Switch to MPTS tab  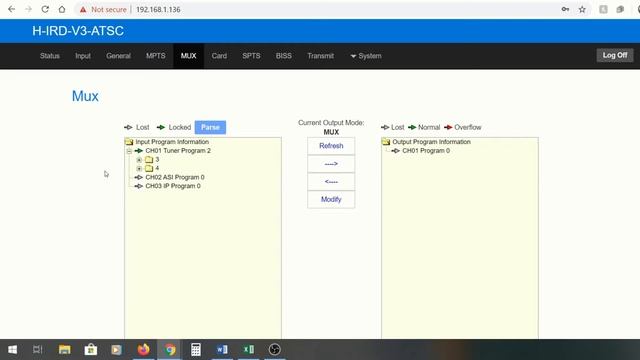click(156, 56)
